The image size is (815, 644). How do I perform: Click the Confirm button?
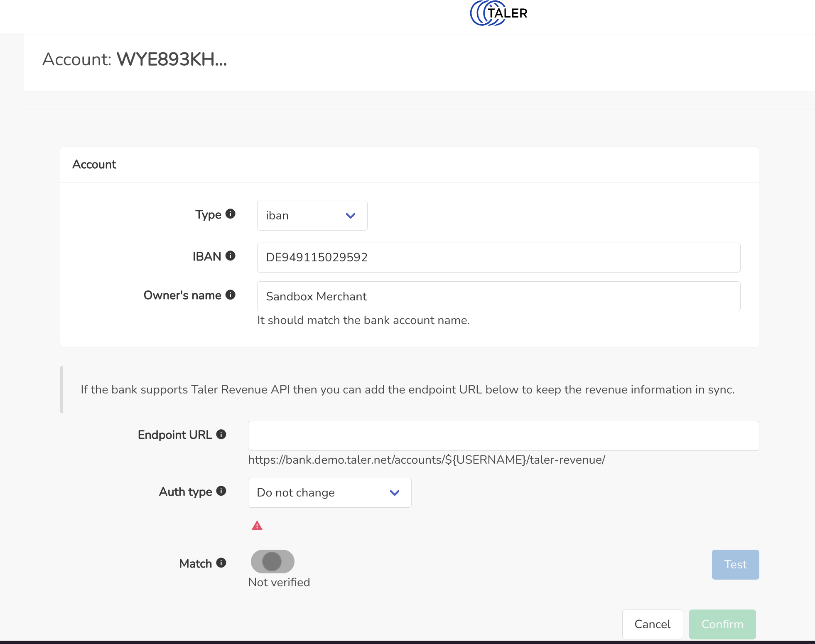click(722, 624)
